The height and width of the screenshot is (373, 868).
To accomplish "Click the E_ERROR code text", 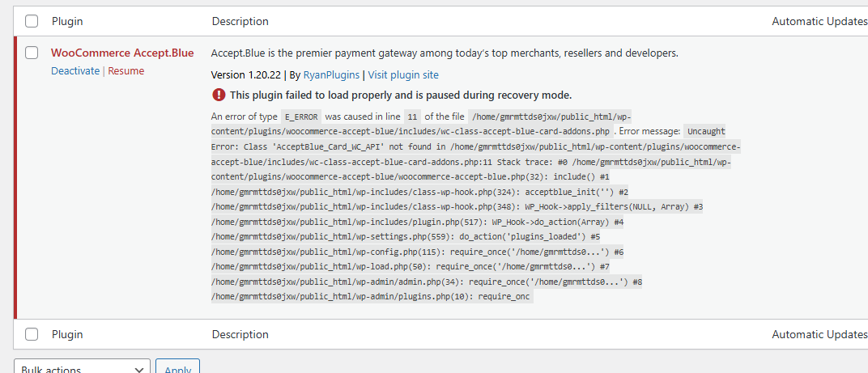I will pos(301,117).
